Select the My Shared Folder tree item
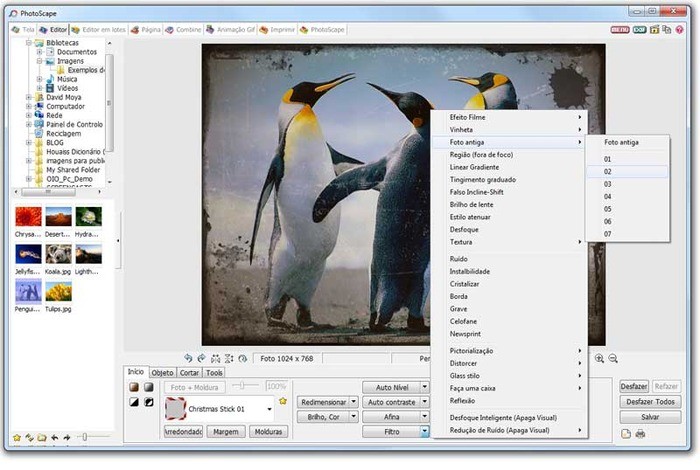This screenshot has height=470, width=700. (73, 170)
